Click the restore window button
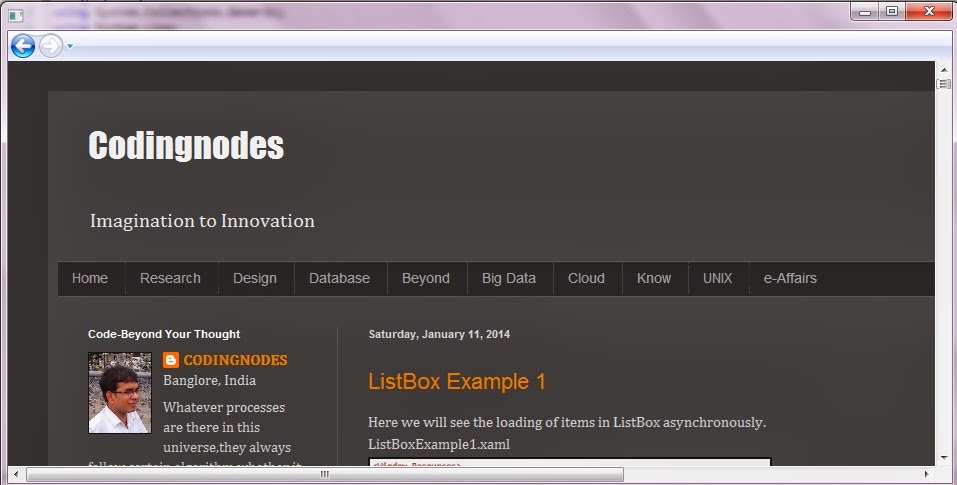 tap(892, 12)
